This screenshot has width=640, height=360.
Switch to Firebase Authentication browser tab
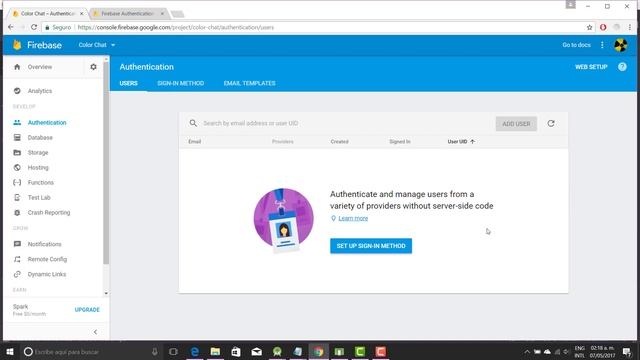pos(128,13)
